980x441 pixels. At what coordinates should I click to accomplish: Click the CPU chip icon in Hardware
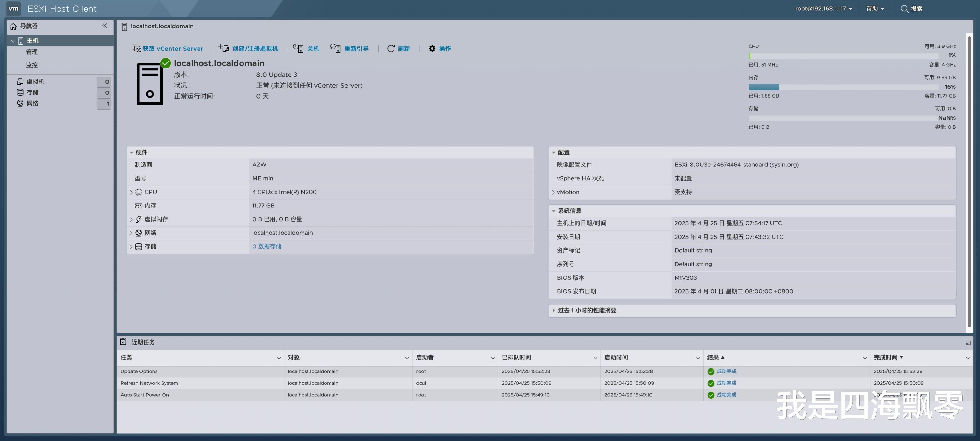[139, 192]
